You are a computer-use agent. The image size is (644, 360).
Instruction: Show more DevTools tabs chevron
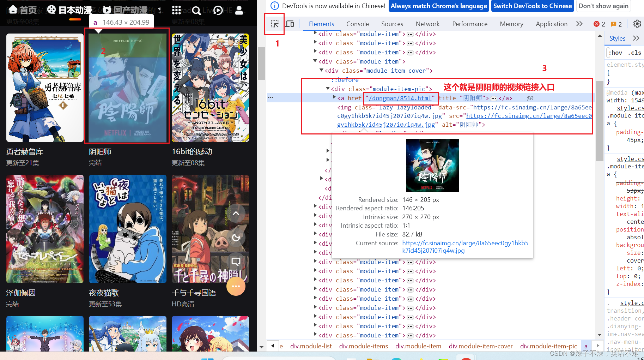(x=579, y=24)
